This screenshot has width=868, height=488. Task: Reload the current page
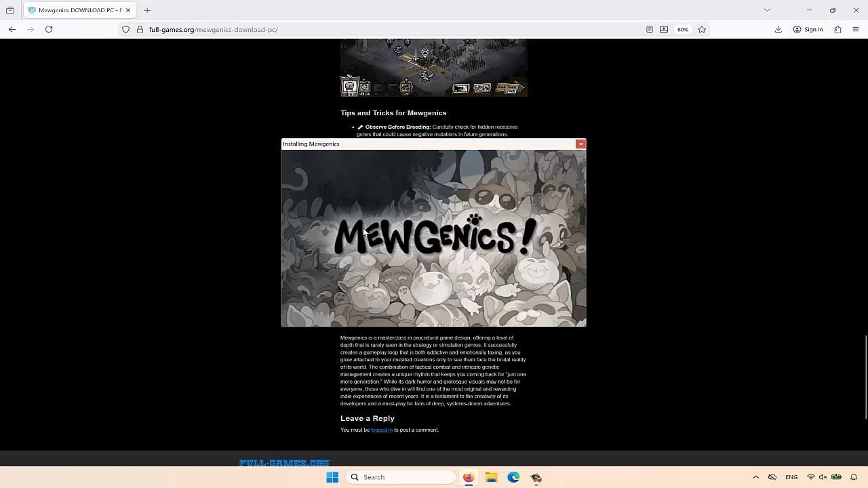49,29
